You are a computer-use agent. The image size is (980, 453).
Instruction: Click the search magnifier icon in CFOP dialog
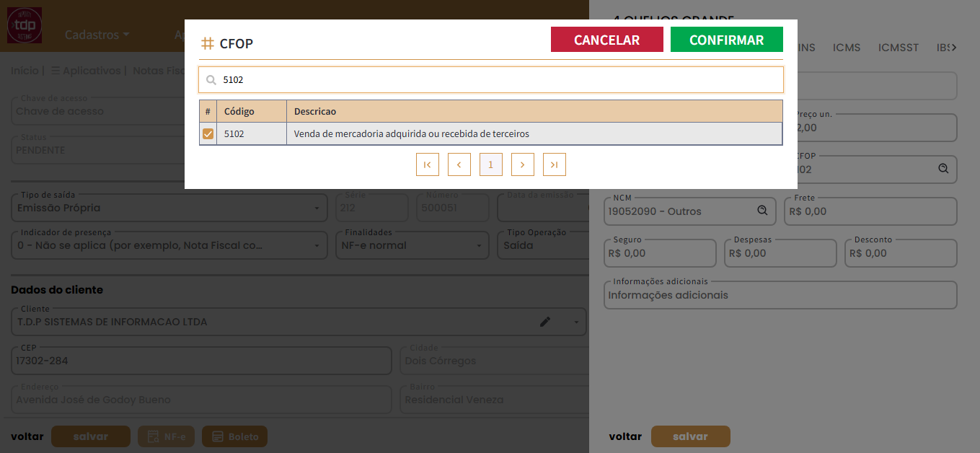(x=211, y=80)
